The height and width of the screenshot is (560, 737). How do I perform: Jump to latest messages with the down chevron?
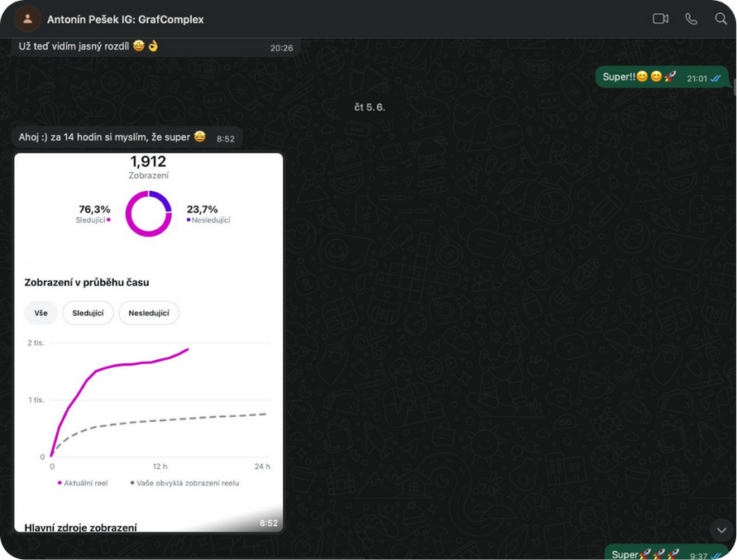click(x=721, y=530)
